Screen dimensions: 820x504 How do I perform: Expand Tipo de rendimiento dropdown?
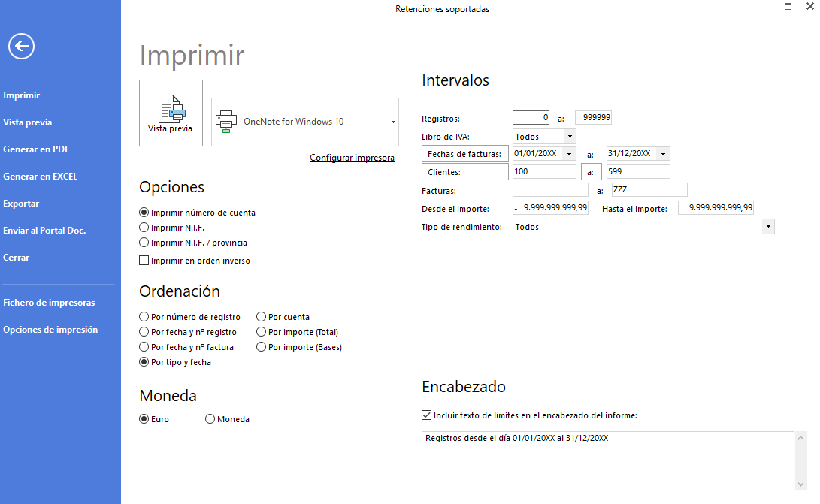point(768,226)
